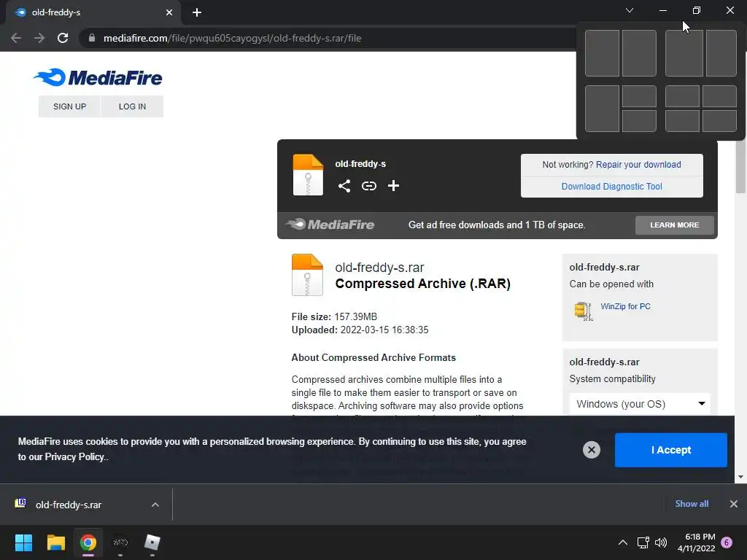The height and width of the screenshot is (560, 747).
Task: Choose the four quadrants snap layout
Action: coord(701,109)
